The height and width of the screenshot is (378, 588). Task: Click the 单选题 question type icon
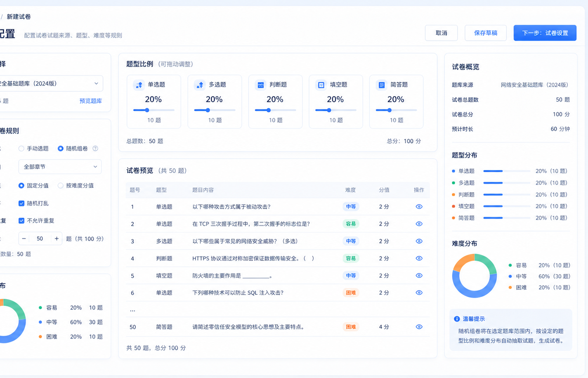[x=139, y=85]
